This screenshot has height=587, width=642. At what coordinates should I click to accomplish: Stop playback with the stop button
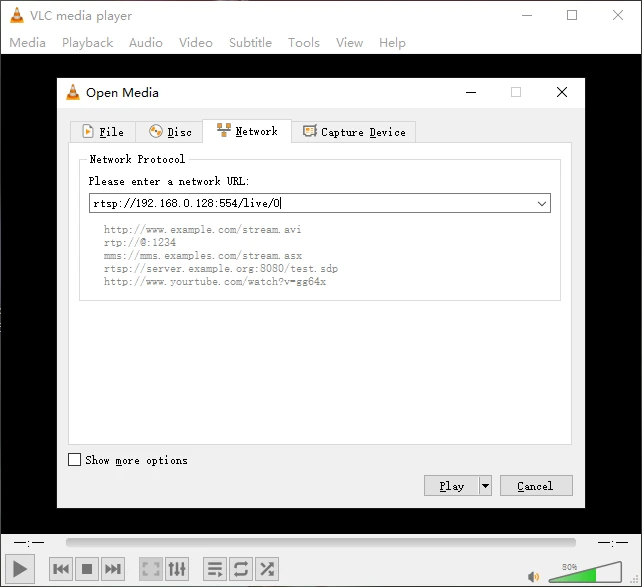[x=87, y=569]
